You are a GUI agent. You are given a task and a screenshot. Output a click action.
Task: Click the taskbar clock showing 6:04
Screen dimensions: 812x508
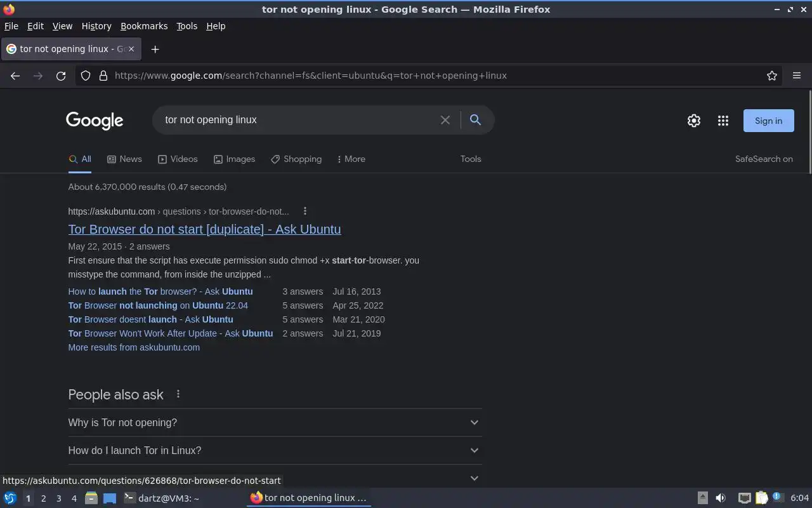coord(799,498)
